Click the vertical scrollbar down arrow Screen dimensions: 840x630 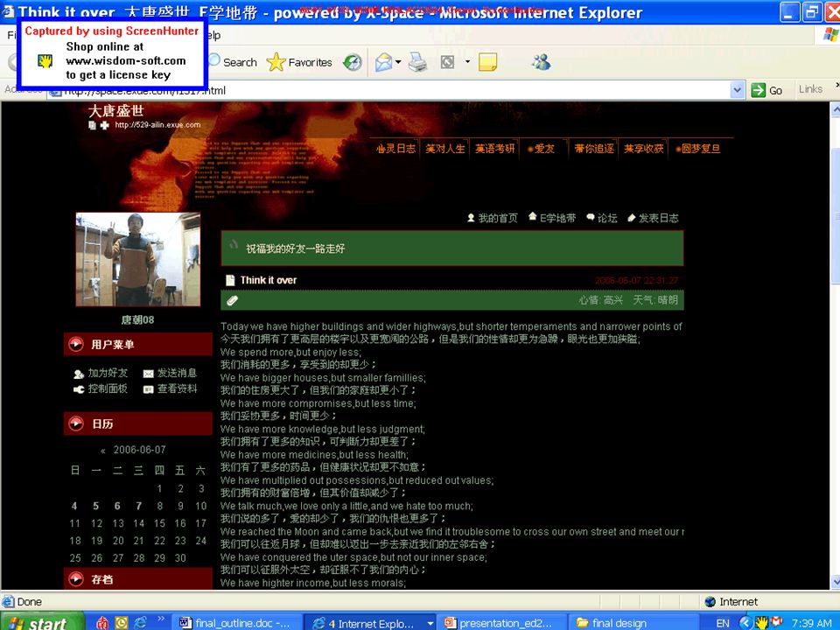click(x=835, y=583)
